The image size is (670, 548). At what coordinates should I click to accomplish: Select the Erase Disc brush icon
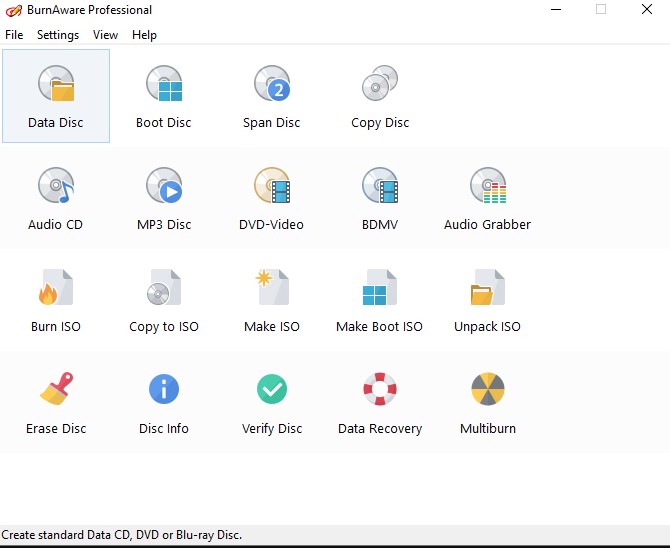click(56, 390)
